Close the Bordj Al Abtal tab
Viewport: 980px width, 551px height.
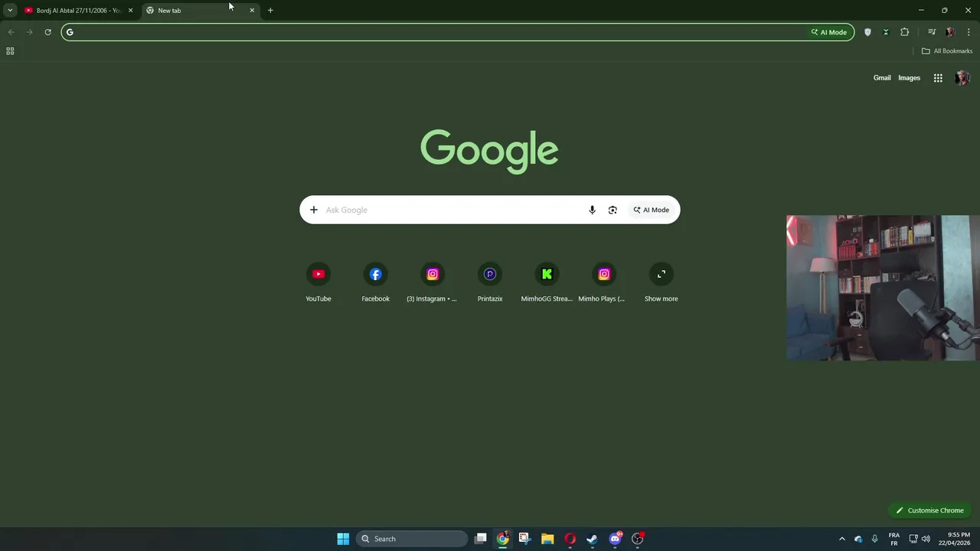130,11
